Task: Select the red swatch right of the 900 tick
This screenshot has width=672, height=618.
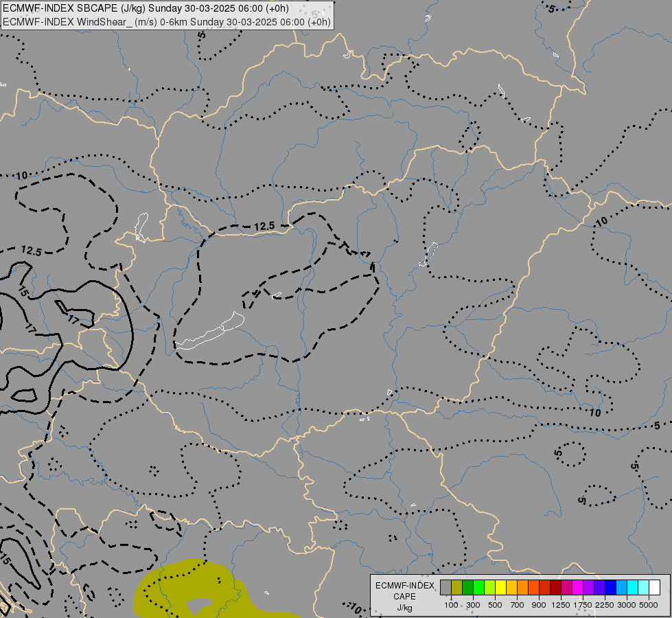Action: click(545, 588)
